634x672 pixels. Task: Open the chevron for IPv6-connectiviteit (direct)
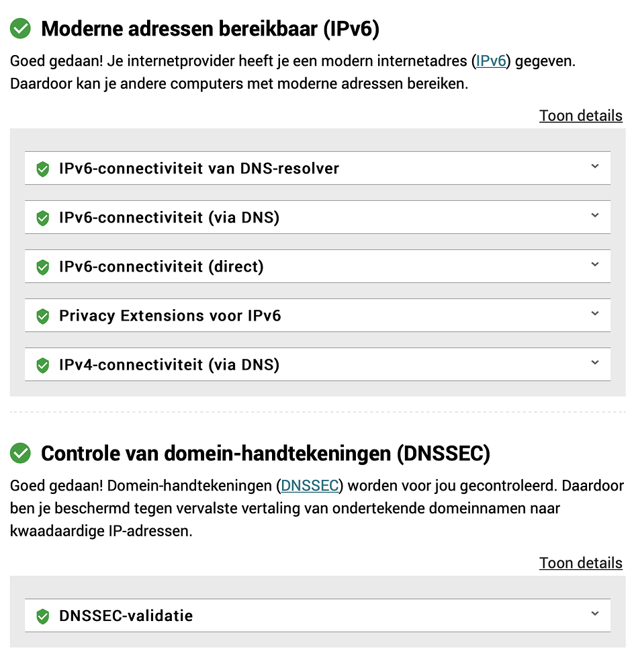click(x=594, y=266)
